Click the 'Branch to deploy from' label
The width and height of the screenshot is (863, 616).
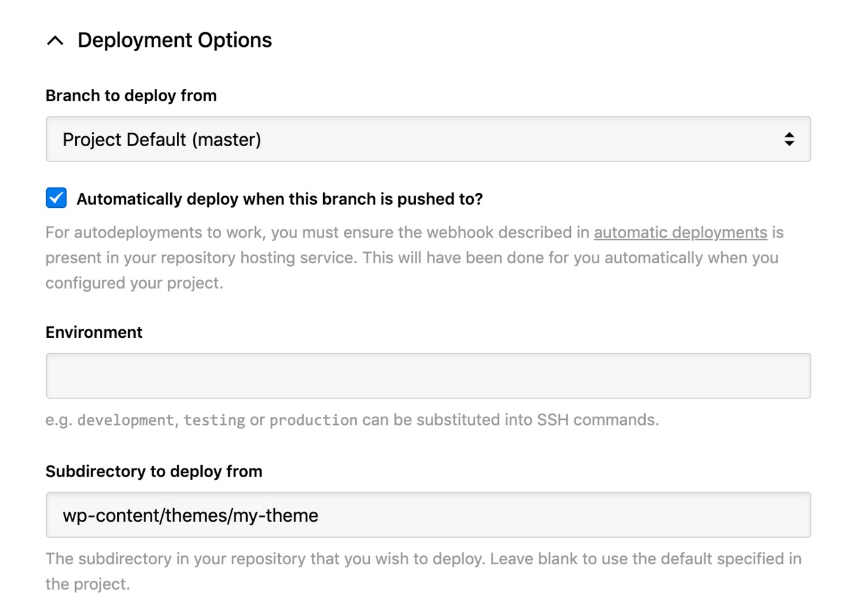131,96
